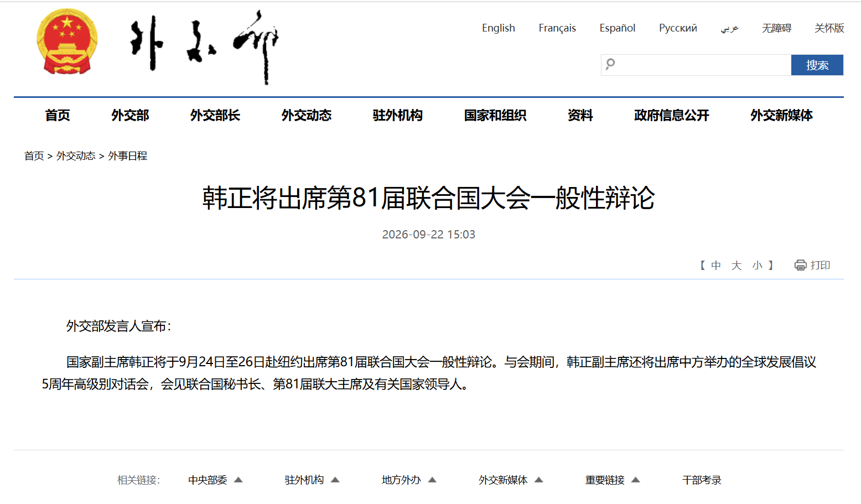Open the 国家和组织 navigation menu
The height and width of the screenshot is (504, 861).
[495, 115]
